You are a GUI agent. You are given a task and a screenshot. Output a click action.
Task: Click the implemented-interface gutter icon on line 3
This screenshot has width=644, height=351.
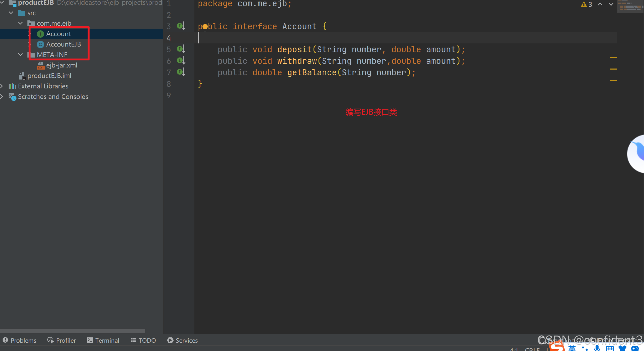point(181,26)
